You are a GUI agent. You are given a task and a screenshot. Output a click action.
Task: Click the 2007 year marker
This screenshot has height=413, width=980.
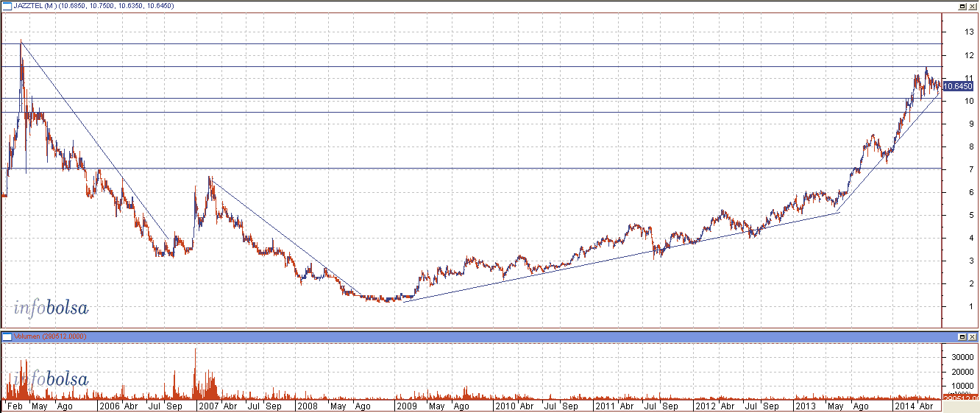209,406
